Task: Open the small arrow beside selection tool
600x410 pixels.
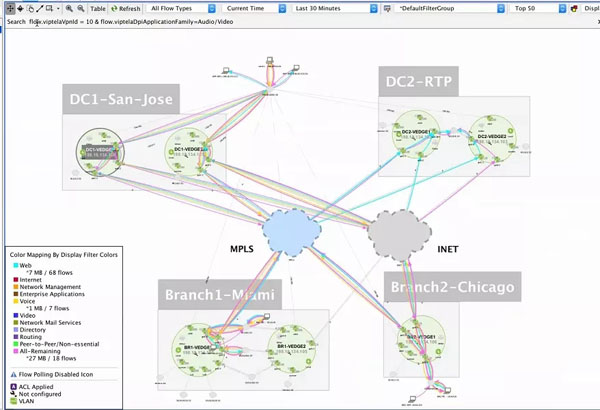Action: (58, 8)
